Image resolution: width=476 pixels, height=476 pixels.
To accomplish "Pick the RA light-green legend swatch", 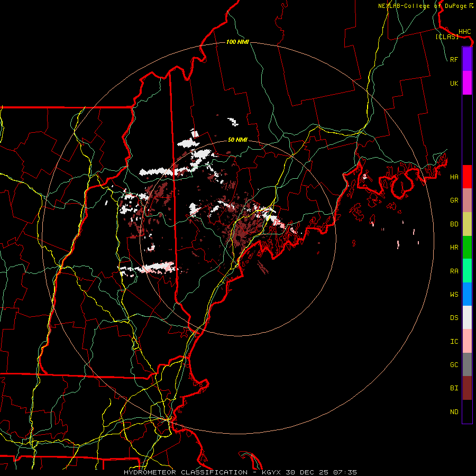I will tap(467, 271).
